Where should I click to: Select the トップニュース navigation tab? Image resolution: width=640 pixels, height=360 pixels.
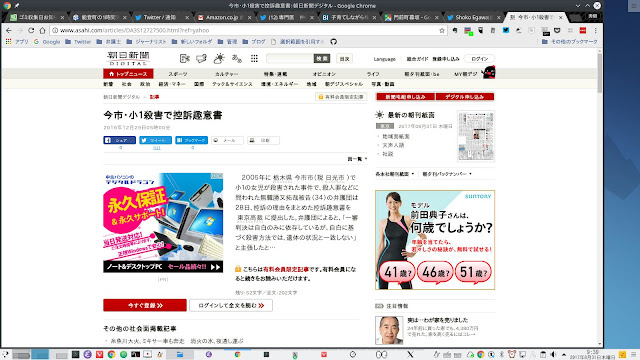pos(128,74)
